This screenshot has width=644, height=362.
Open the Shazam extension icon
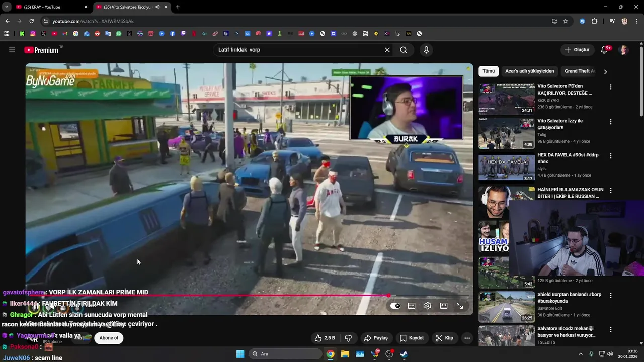(582, 21)
